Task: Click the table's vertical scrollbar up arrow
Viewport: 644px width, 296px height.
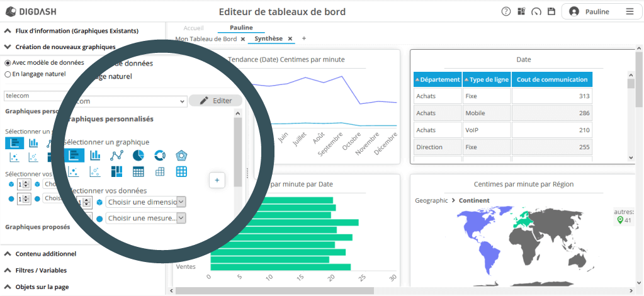Action: tap(631, 74)
